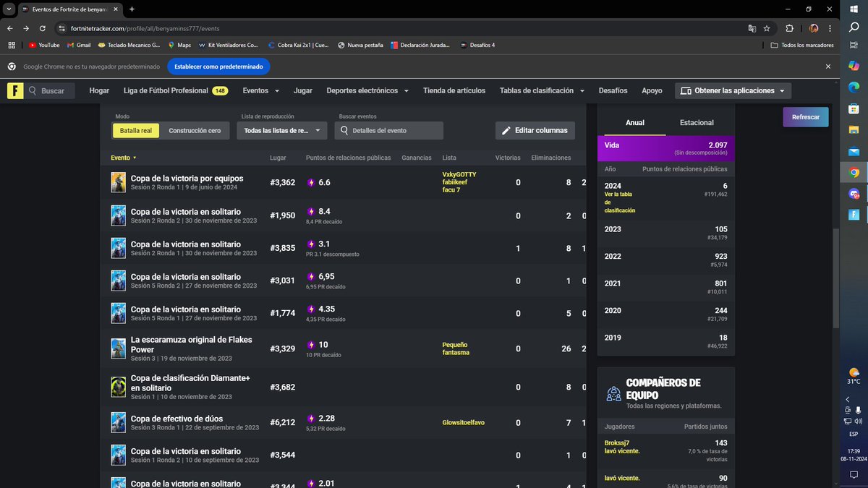The height and width of the screenshot is (488, 868).
Task: Sort by the Lugar column header
Action: pos(278,158)
